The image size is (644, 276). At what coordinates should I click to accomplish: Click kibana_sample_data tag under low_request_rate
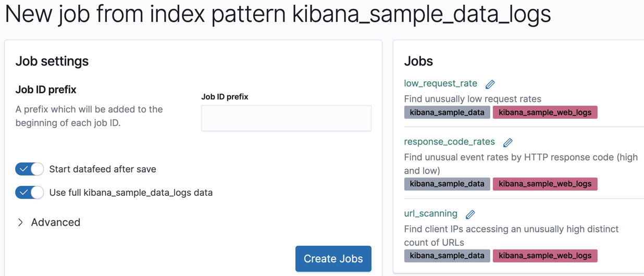coord(447,112)
